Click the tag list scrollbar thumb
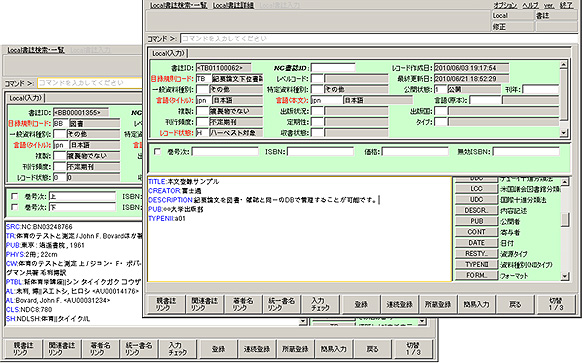582x363 pixels. 565,219
